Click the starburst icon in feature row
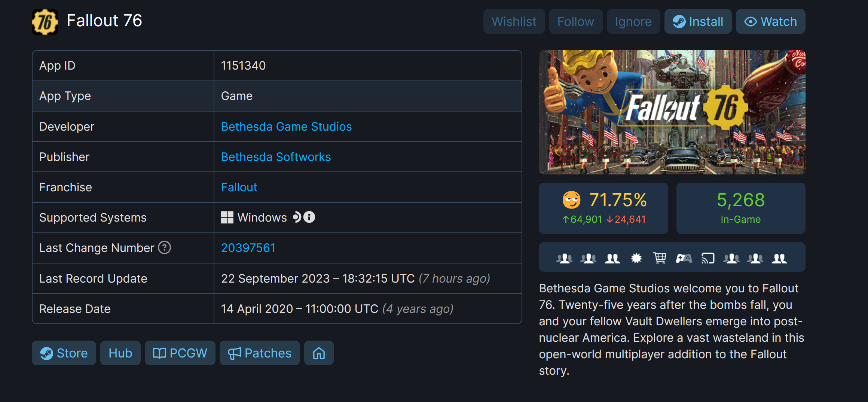This screenshot has height=402, width=868. point(636,258)
